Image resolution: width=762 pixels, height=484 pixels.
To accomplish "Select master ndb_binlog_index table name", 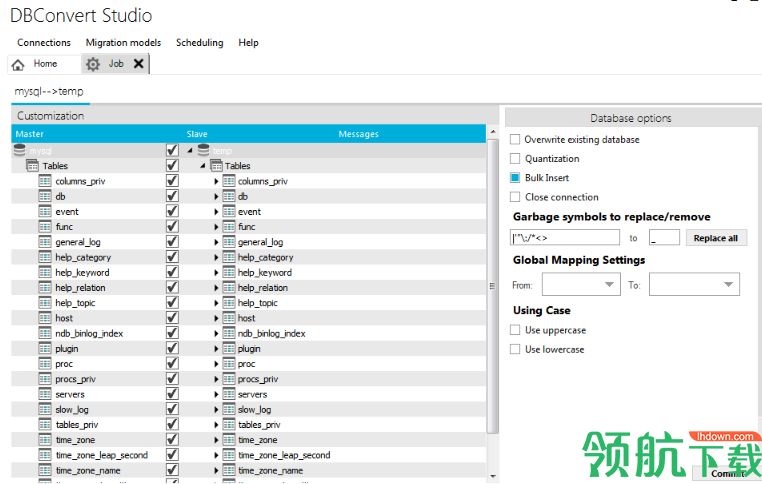I will click(x=89, y=333).
